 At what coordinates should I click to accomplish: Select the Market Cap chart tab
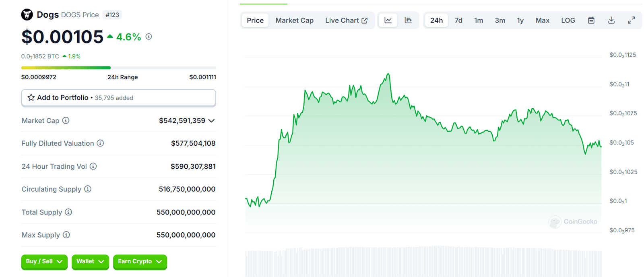point(295,20)
